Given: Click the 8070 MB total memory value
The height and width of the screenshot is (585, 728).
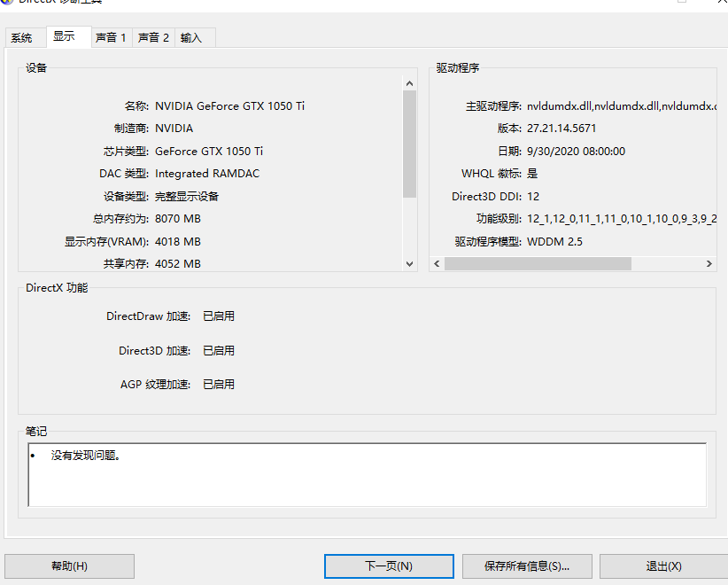Looking at the screenshot, I should click(x=178, y=218).
